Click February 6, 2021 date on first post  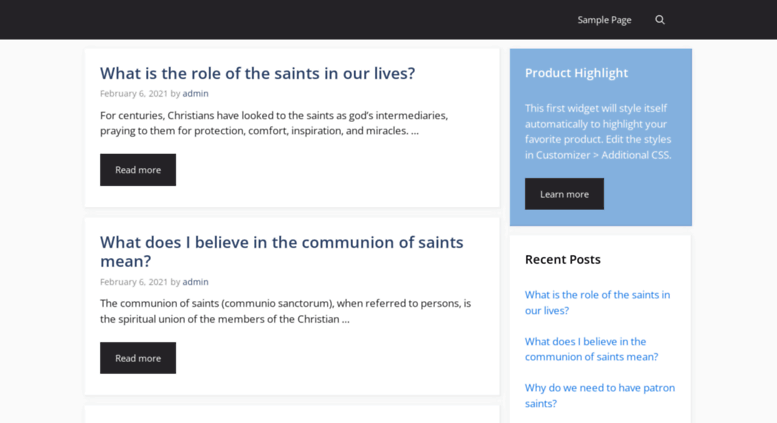(134, 93)
